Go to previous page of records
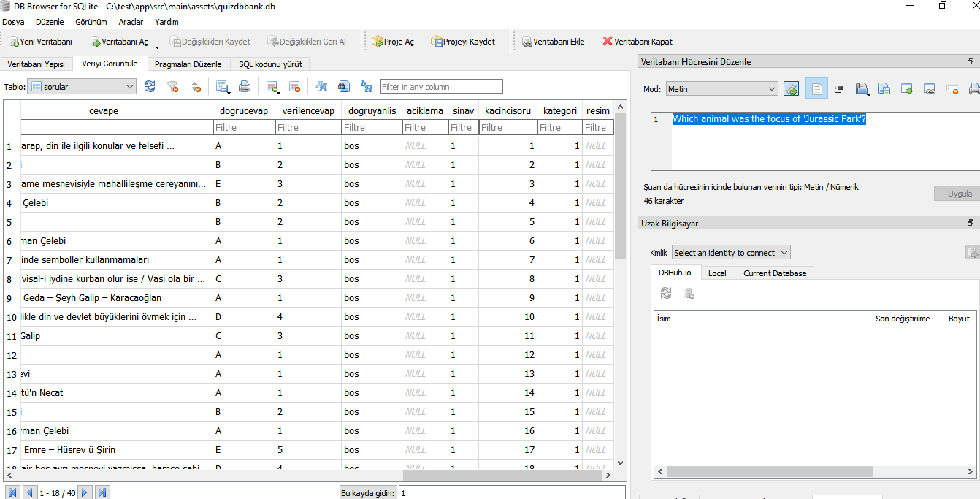Image resolution: width=980 pixels, height=499 pixels. coord(30,492)
